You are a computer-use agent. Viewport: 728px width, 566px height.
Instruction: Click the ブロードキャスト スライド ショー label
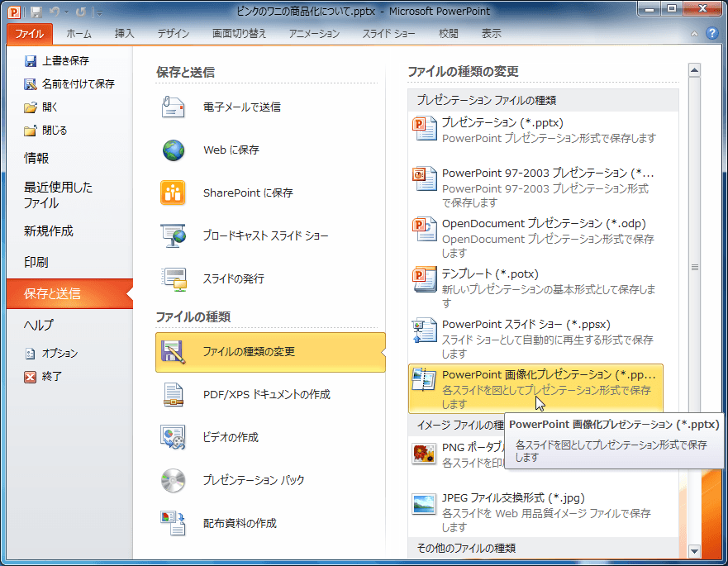(265, 235)
